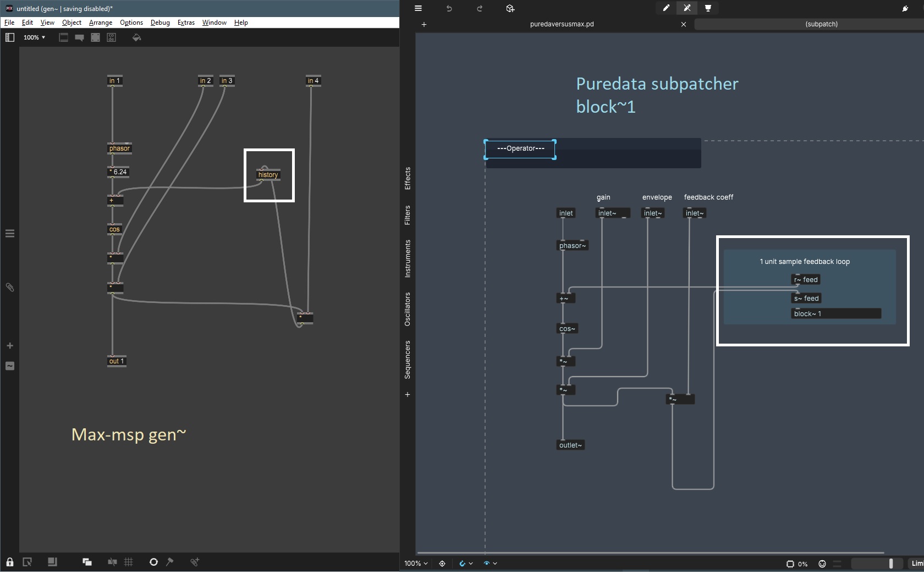Viewport: 924px width, 574px height.
Task: Select the ---Operator--- object in plugdata
Action: (x=520, y=149)
